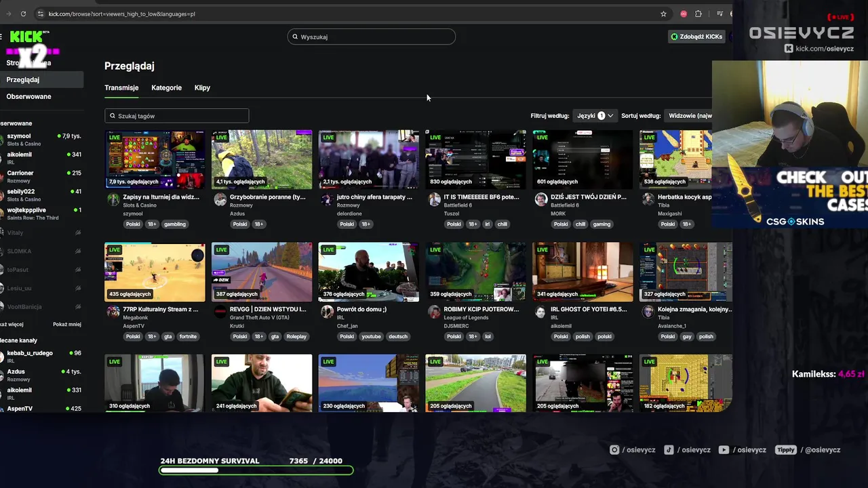
Task: Bookmark this page with the star icon
Action: pyautogui.click(x=663, y=14)
